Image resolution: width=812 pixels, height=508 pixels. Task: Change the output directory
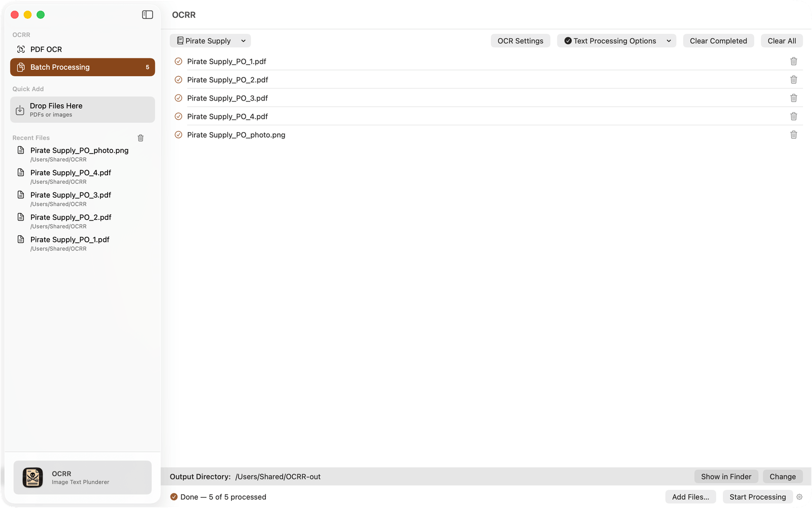pos(783,477)
